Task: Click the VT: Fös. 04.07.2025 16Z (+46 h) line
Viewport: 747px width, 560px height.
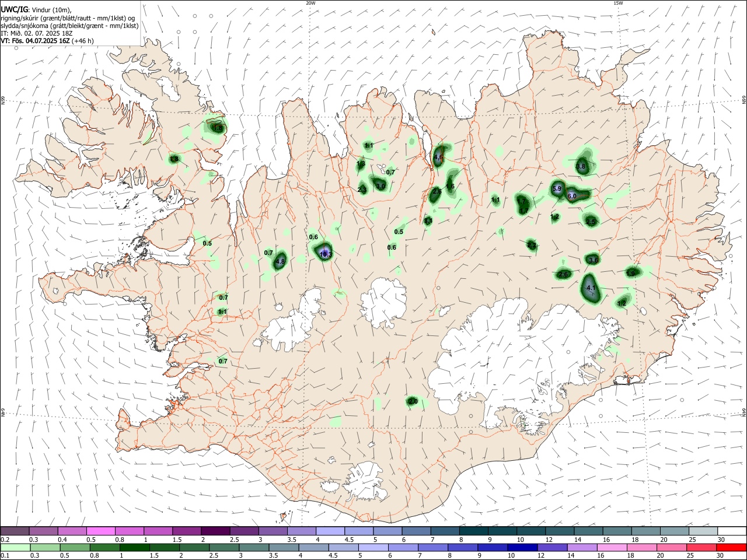Action: (47, 41)
